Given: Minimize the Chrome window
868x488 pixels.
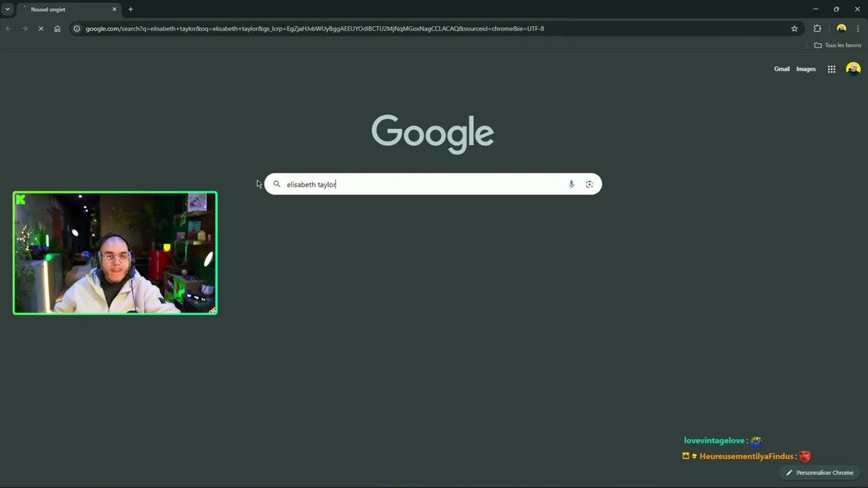Looking at the screenshot, I should (816, 9).
